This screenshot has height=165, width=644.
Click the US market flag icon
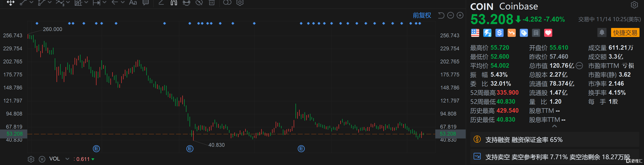click(475, 33)
